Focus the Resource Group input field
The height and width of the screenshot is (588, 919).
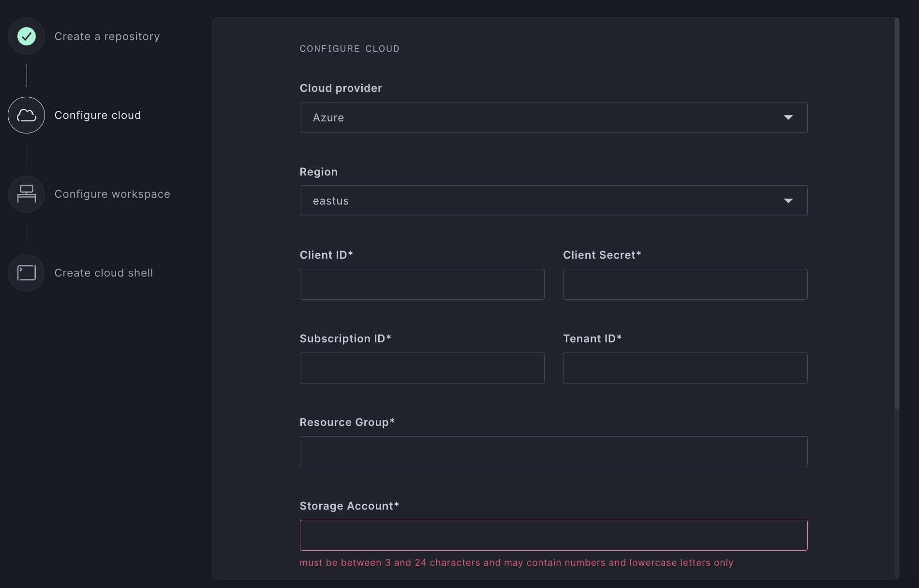(553, 452)
